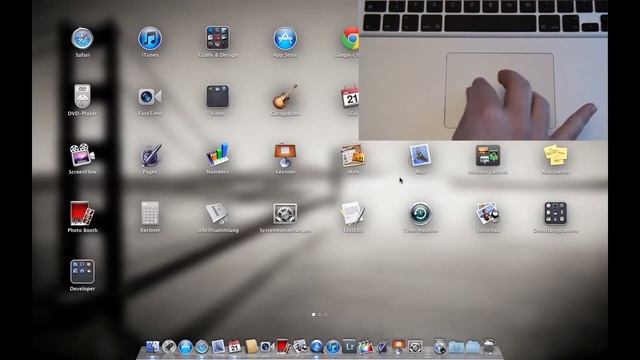Launch iWeb

point(353,156)
